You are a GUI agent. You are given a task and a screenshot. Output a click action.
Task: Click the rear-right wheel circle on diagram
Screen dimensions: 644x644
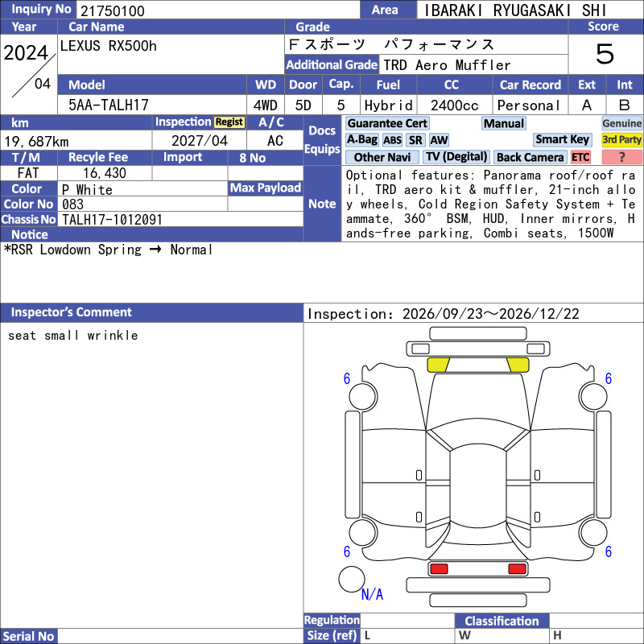click(594, 532)
